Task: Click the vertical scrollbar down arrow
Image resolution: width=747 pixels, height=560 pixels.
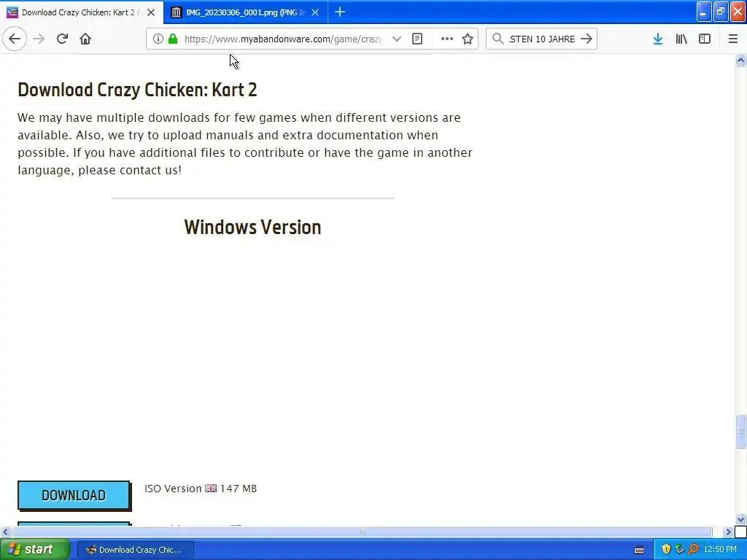Action: (x=741, y=519)
